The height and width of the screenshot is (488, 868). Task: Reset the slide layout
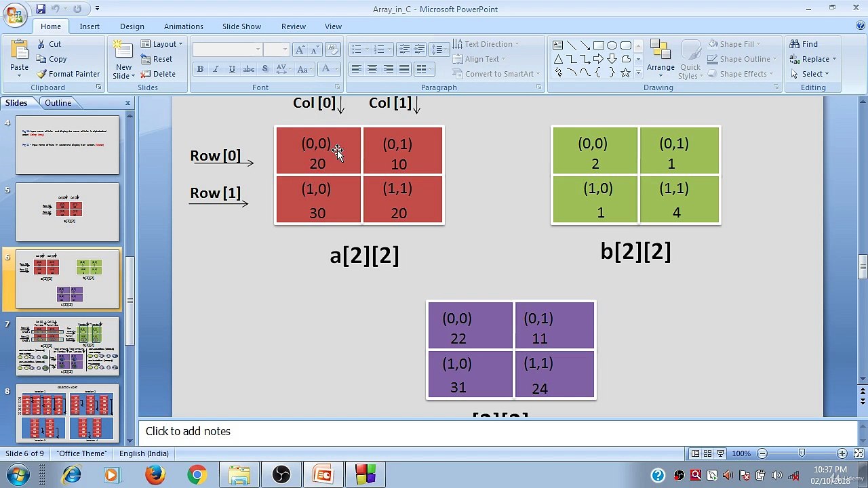tap(157, 59)
